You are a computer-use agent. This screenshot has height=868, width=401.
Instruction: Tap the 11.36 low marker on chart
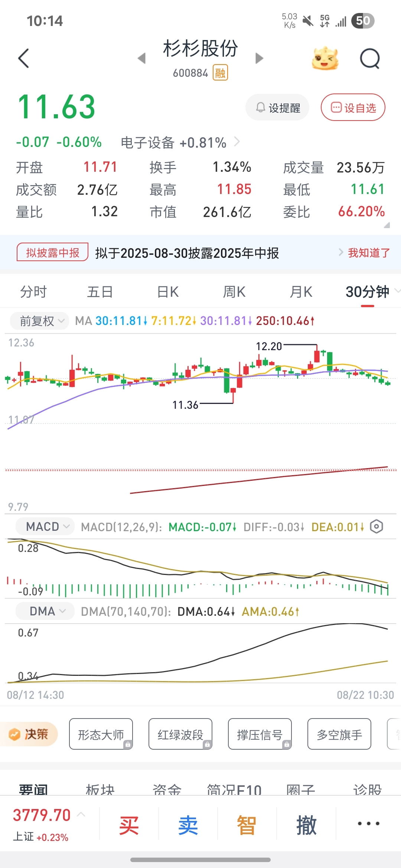coord(185,405)
